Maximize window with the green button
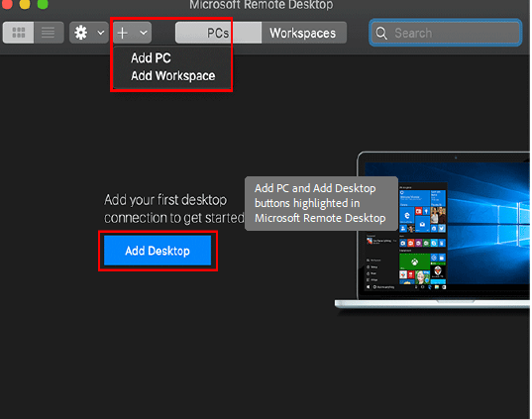The height and width of the screenshot is (419, 532). click(x=43, y=3)
